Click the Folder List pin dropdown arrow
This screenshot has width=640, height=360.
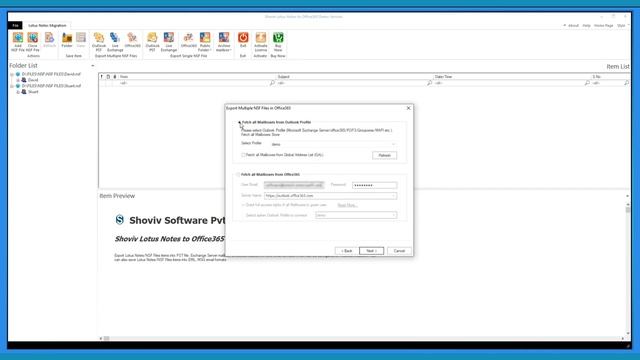(x=93, y=66)
